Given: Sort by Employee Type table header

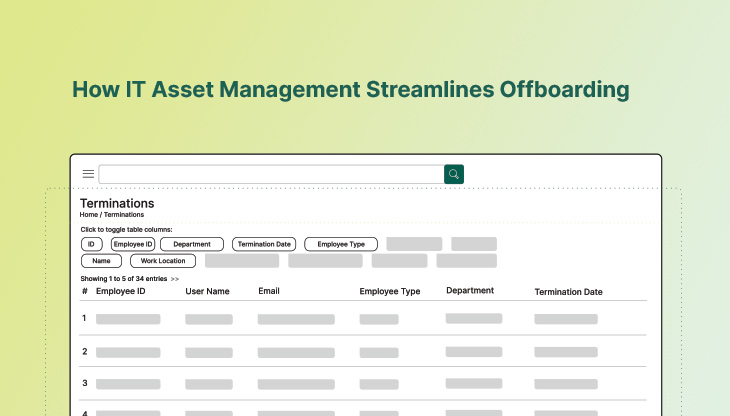Looking at the screenshot, I should pos(390,292).
